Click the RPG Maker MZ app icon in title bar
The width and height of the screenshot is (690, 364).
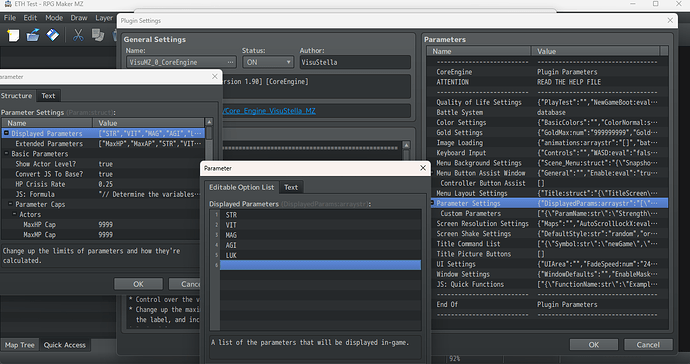[7, 4]
